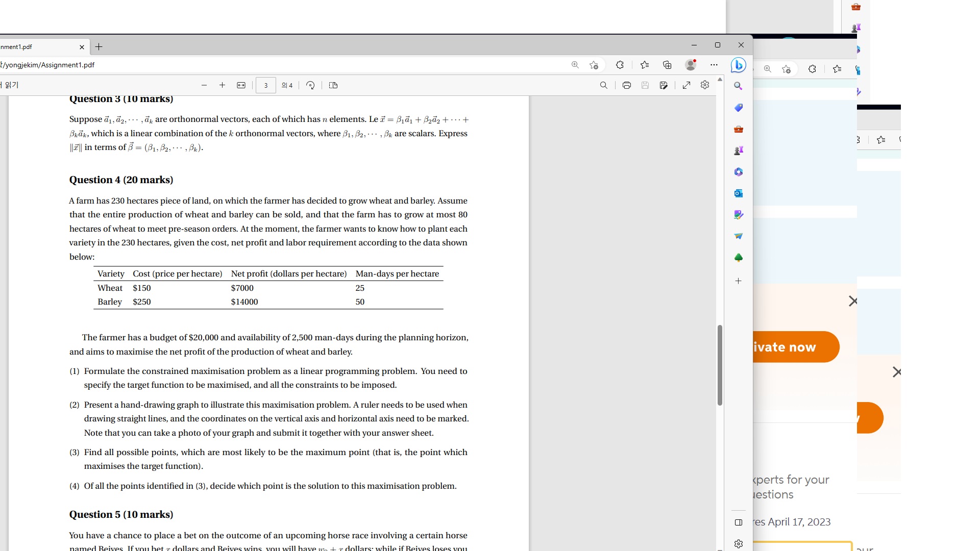Open search within the PDF

[x=603, y=85]
